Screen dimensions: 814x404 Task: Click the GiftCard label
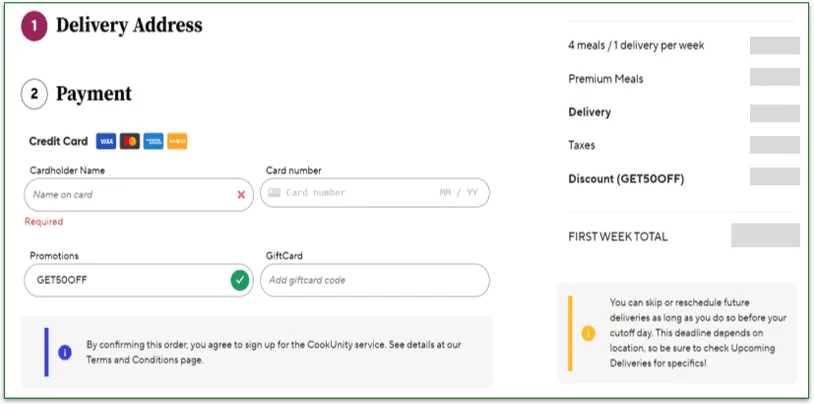(284, 256)
